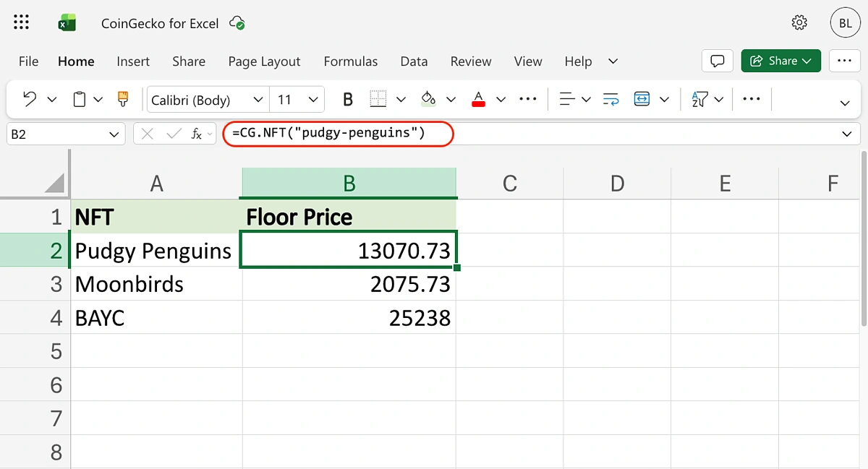Open the Help tab

coord(578,61)
